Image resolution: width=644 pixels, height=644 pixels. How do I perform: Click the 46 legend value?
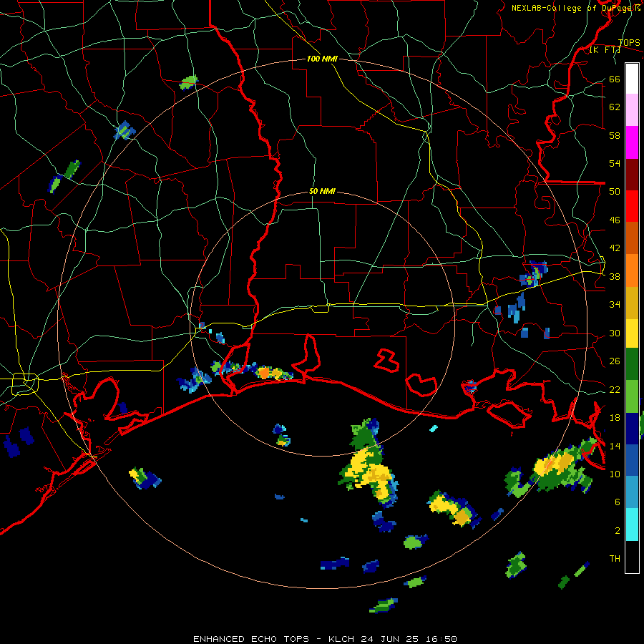click(x=615, y=220)
